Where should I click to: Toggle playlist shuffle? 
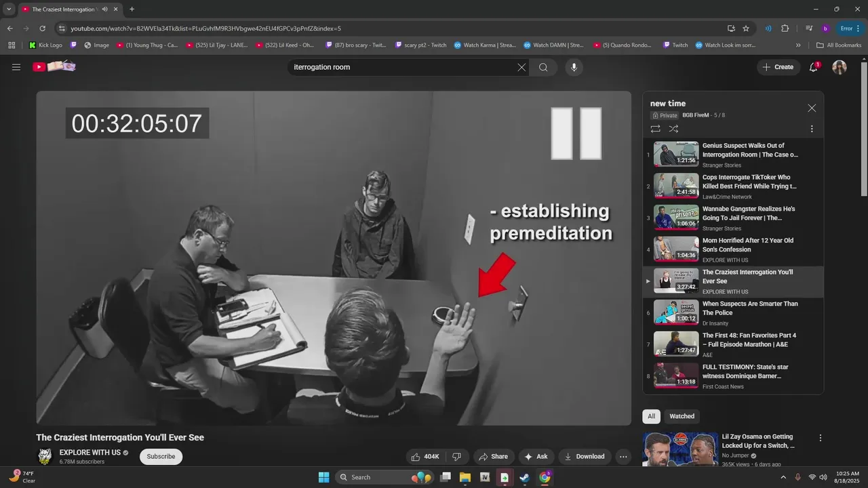(673, 129)
